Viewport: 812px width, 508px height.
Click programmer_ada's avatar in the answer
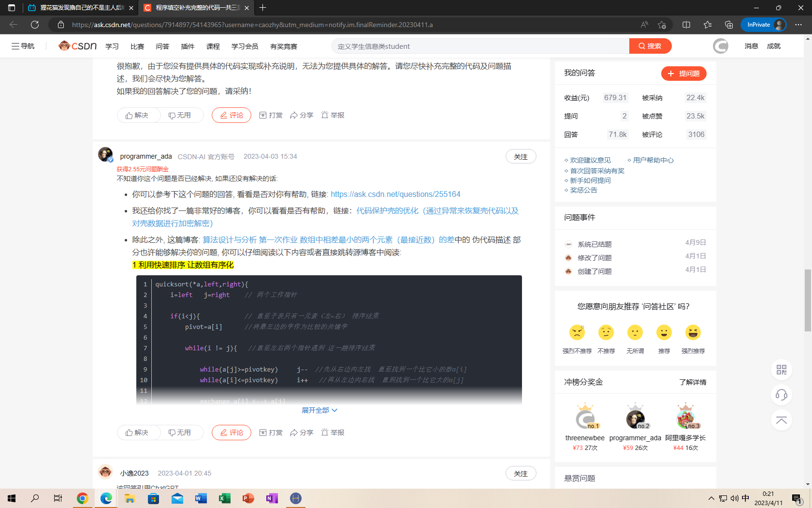pyautogui.click(x=105, y=154)
